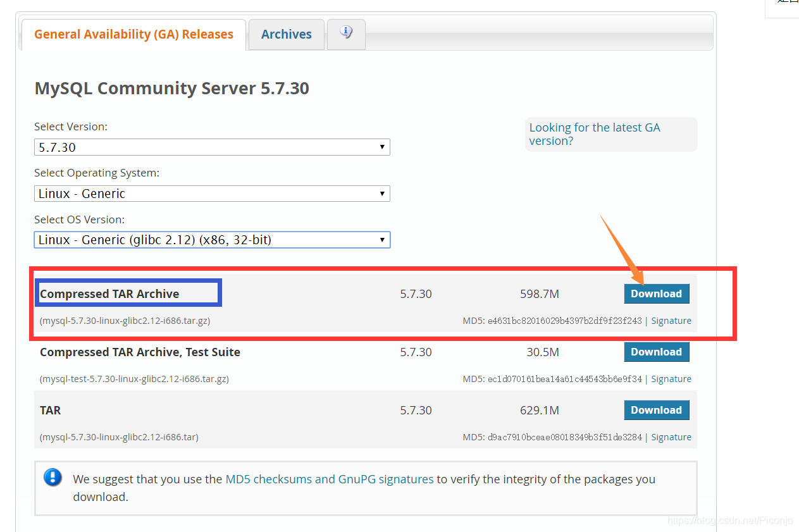Switch to the Archives tab
The height and width of the screenshot is (532, 799).
click(287, 34)
